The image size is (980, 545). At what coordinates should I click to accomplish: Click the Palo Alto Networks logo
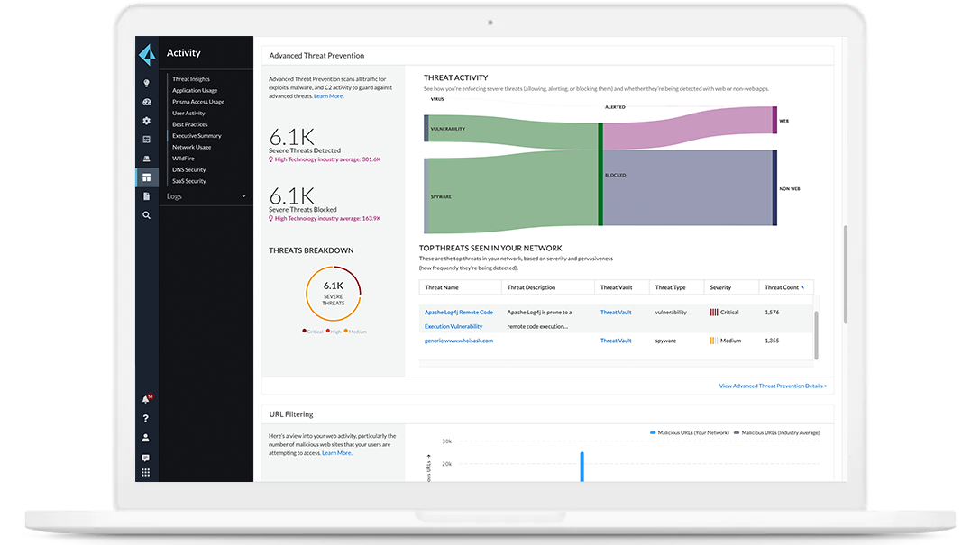coord(146,51)
